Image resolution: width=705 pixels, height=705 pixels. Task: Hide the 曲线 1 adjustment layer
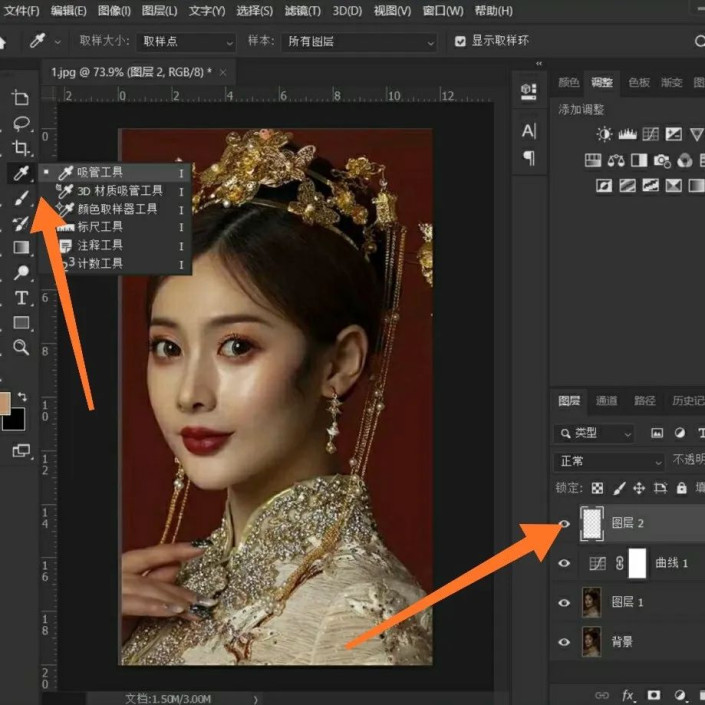pos(564,563)
